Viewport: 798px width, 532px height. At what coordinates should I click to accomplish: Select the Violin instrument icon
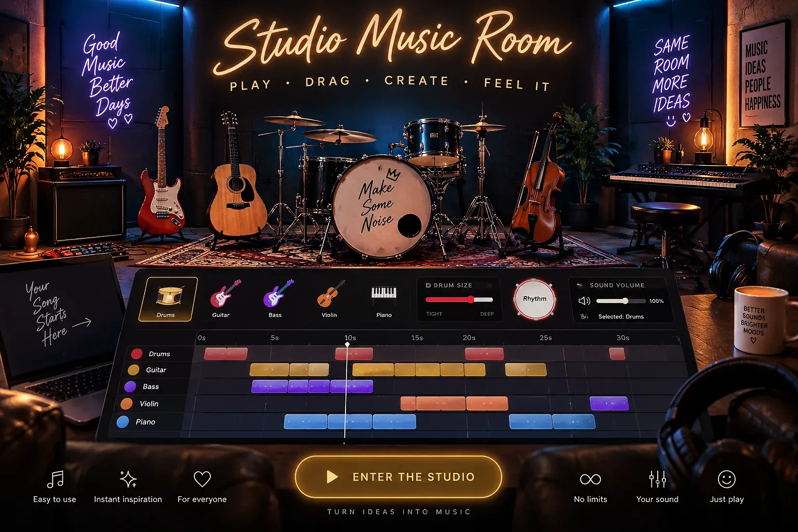(331, 294)
